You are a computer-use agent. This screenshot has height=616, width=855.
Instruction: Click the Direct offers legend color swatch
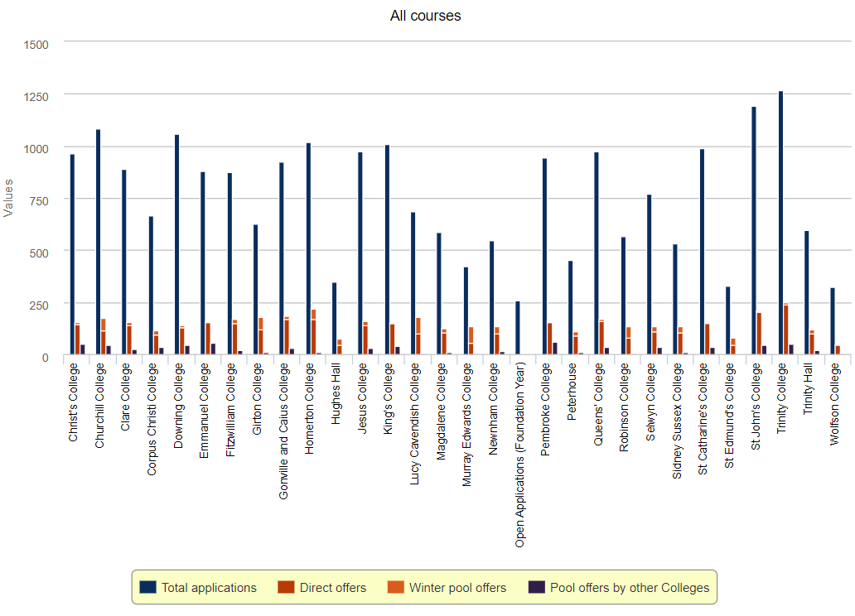[287, 587]
